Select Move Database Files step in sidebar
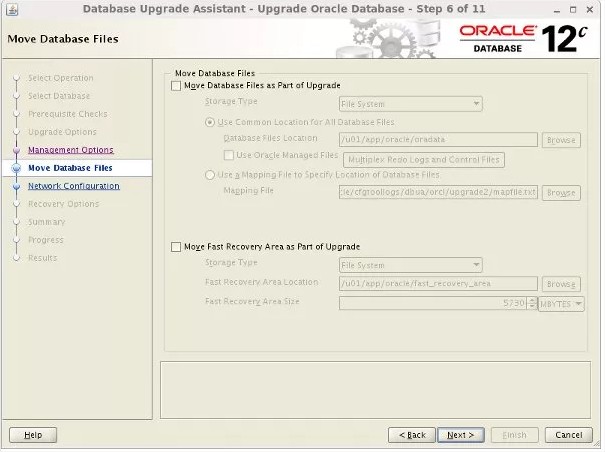This screenshot has width=605, height=452. point(70,168)
